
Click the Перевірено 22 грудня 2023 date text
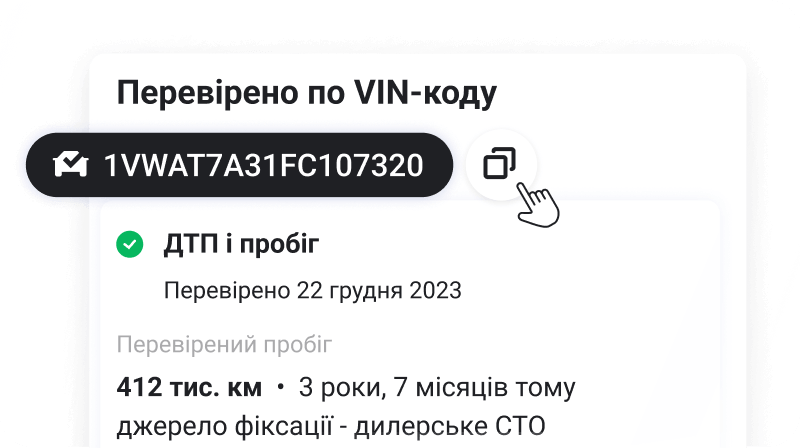(313, 291)
